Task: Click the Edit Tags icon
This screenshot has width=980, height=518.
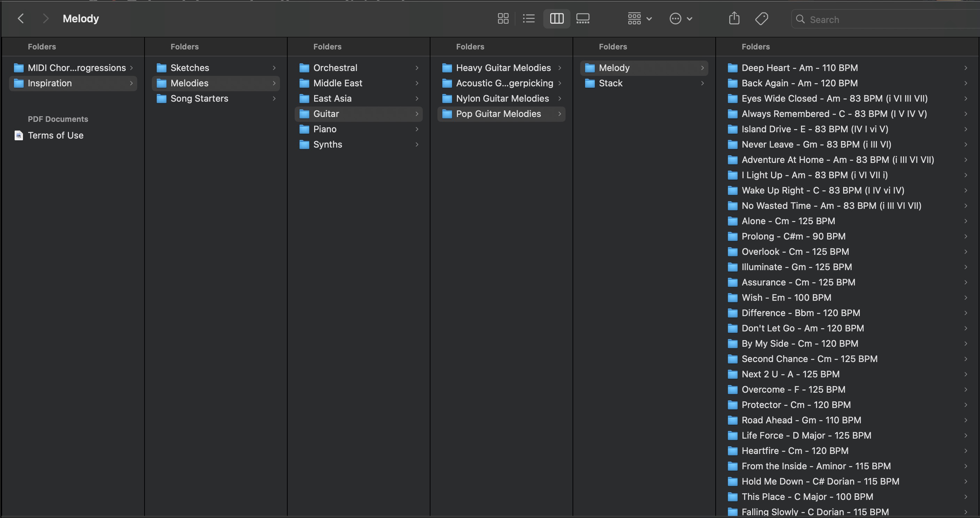Action: coord(761,19)
